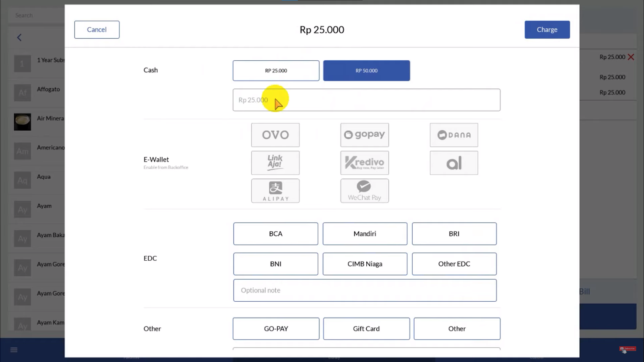Viewport: 644px width, 362px height.
Task: Cancel the payment dialog
Action: point(97,30)
